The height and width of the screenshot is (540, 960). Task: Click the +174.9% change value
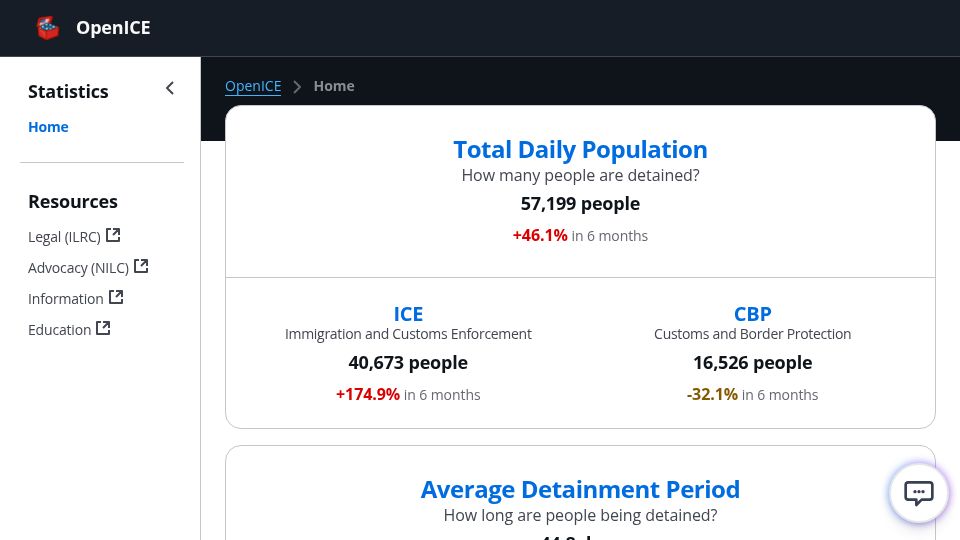coord(367,395)
